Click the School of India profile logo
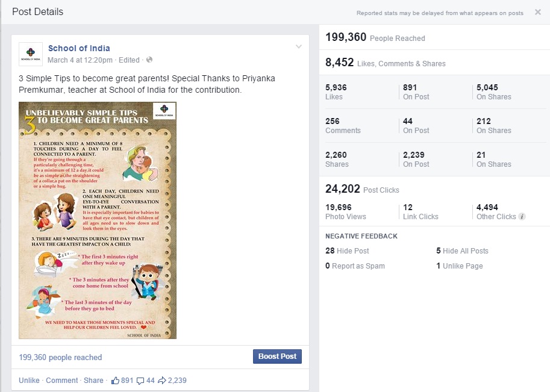 [x=31, y=54]
